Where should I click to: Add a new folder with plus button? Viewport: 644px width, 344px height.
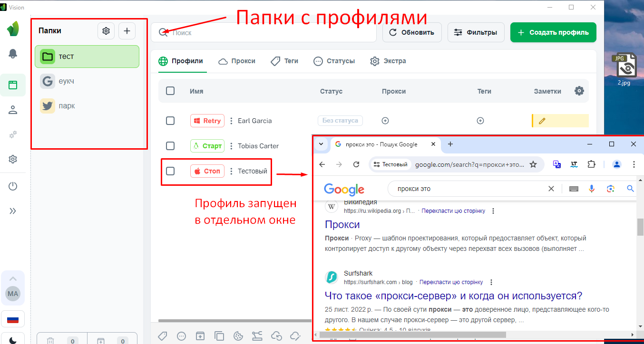pos(127,31)
